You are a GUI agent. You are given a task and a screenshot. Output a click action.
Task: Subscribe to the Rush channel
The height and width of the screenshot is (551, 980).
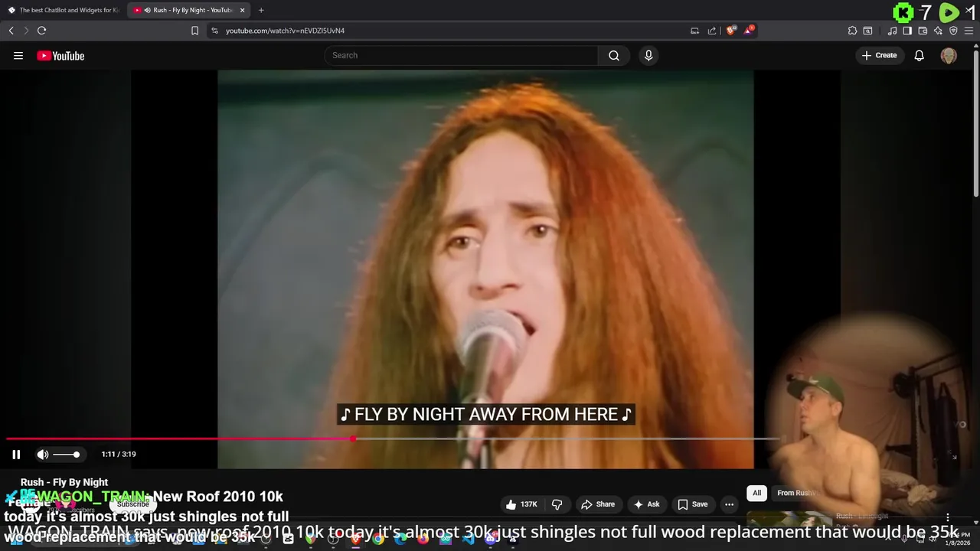[x=132, y=504]
